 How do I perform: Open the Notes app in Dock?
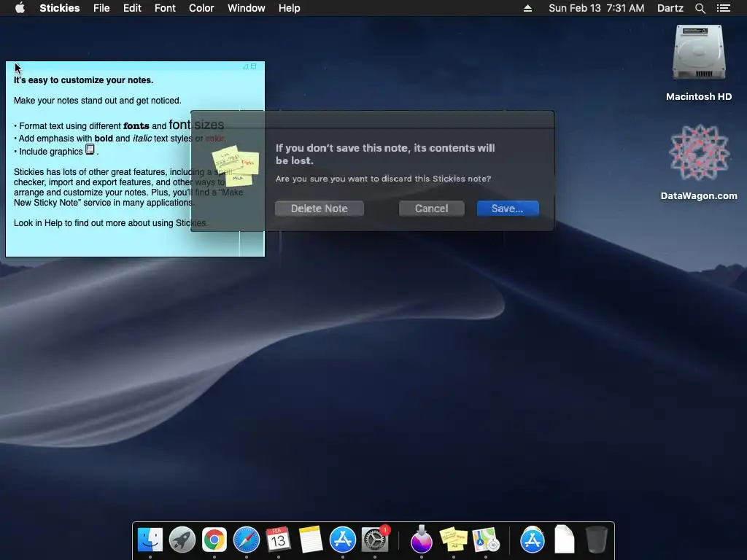click(311, 540)
